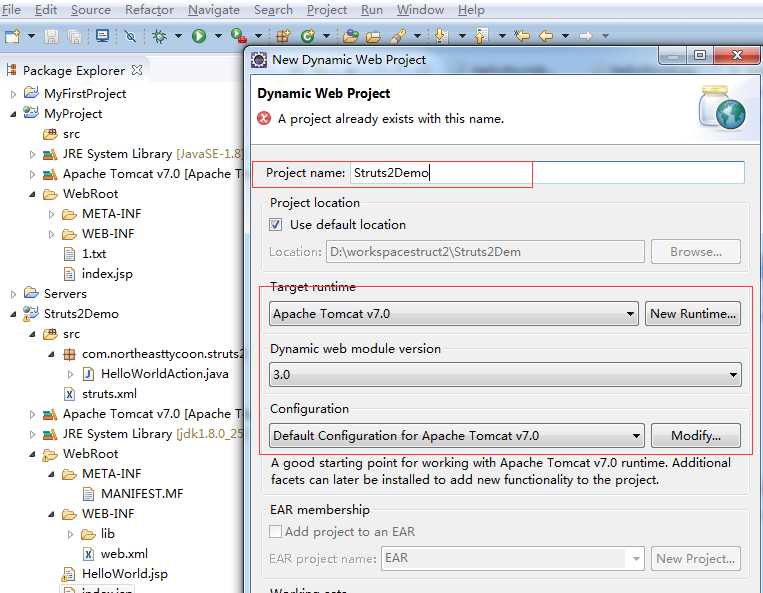The width and height of the screenshot is (763, 593).
Task: Click the green Run button icon
Action: (x=199, y=36)
